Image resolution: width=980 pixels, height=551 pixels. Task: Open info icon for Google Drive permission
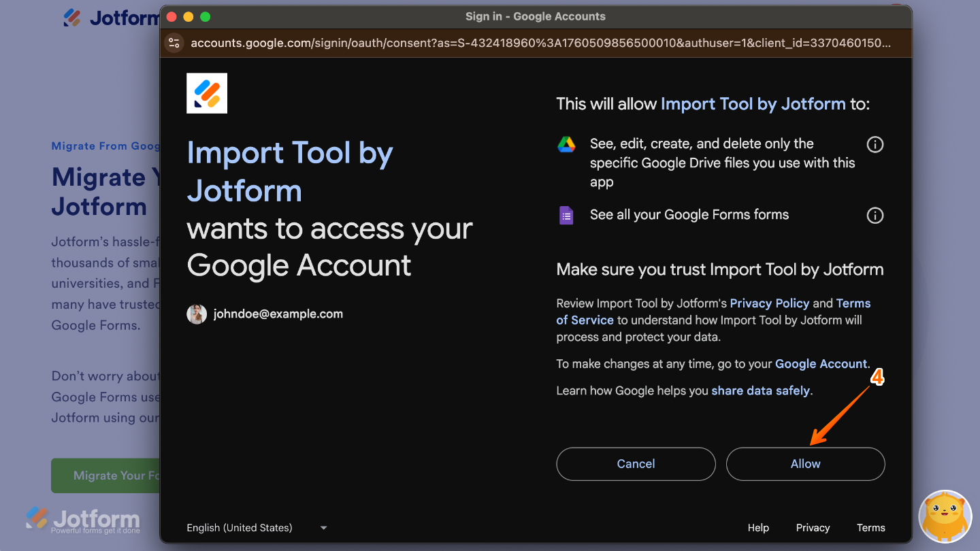click(x=875, y=145)
